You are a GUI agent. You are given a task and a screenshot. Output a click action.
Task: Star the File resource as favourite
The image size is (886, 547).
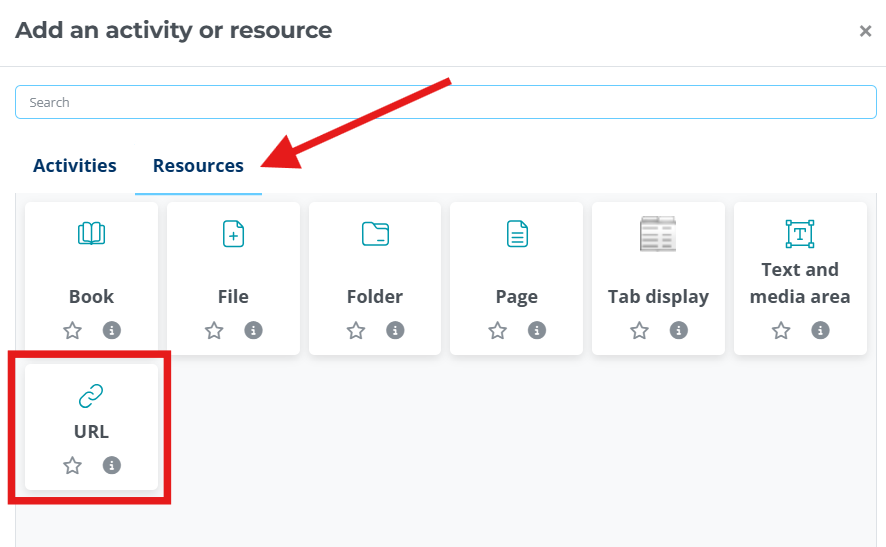pos(214,330)
